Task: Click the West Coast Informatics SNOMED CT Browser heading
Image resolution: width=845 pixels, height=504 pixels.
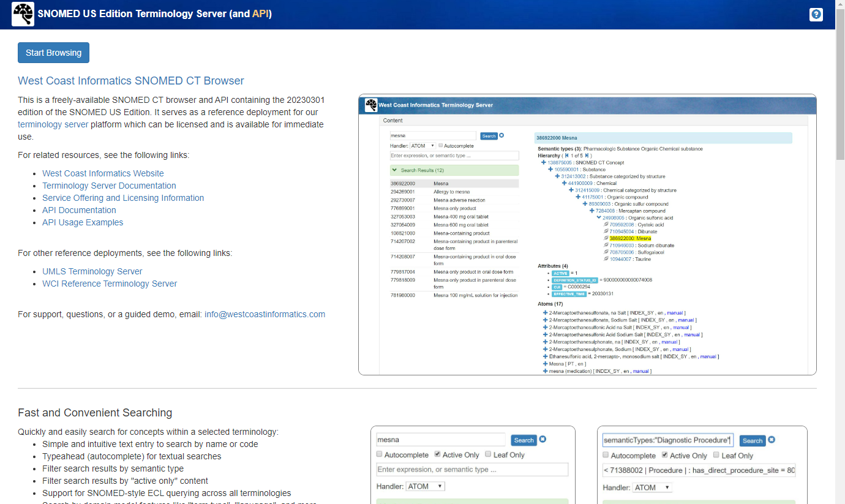Action: click(131, 81)
